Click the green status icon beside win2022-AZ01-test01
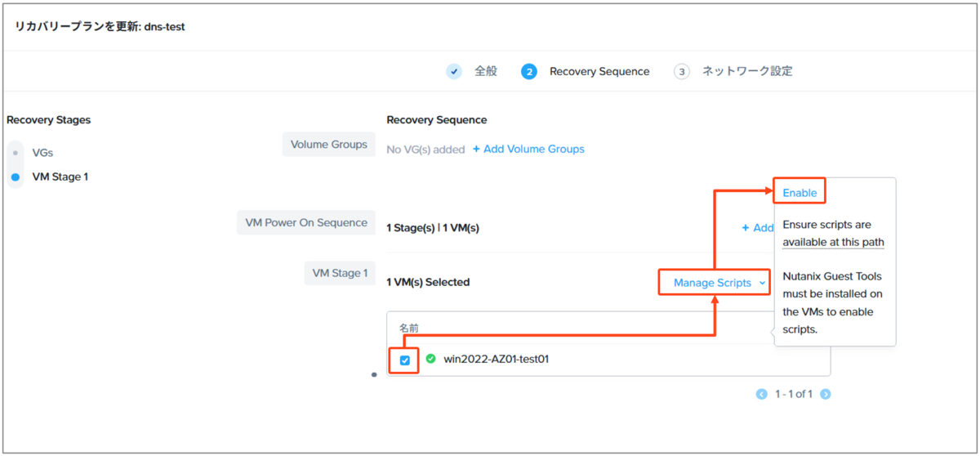The height and width of the screenshot is (456, 980). click(430, 359)
